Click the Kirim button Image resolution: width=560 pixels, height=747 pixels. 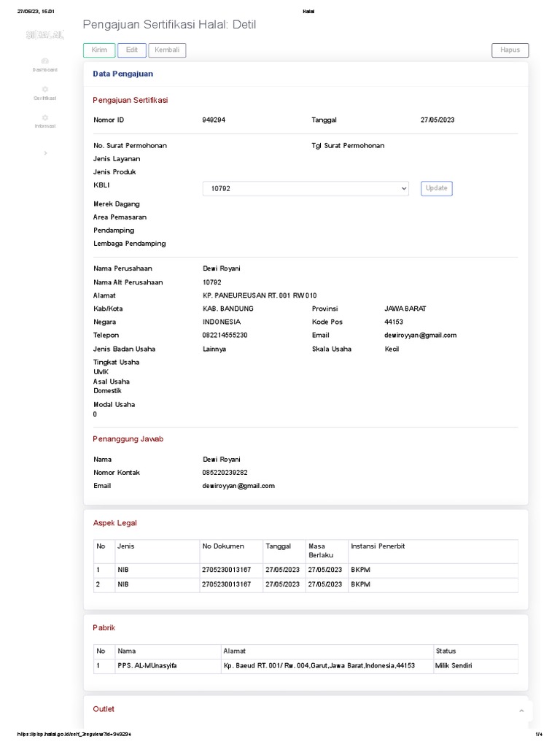pyautogui.click(x=99, y=50)
